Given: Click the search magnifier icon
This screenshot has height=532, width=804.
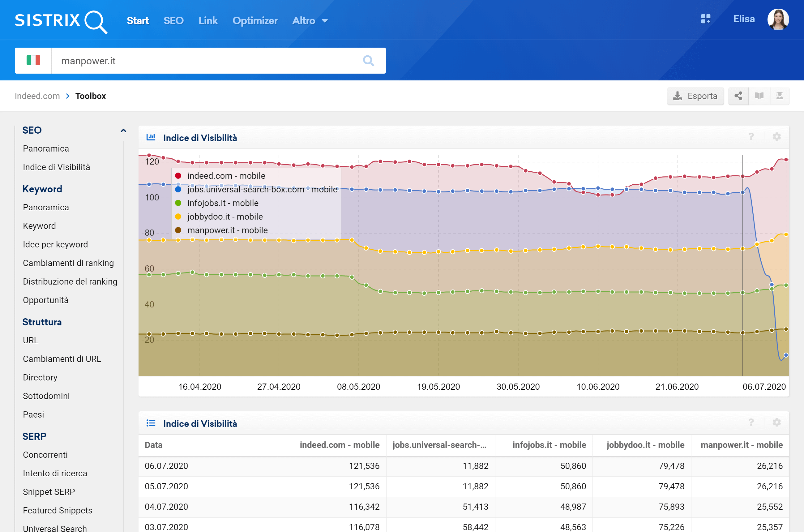Looking at the screenshot, I should [x=368, y=61].
